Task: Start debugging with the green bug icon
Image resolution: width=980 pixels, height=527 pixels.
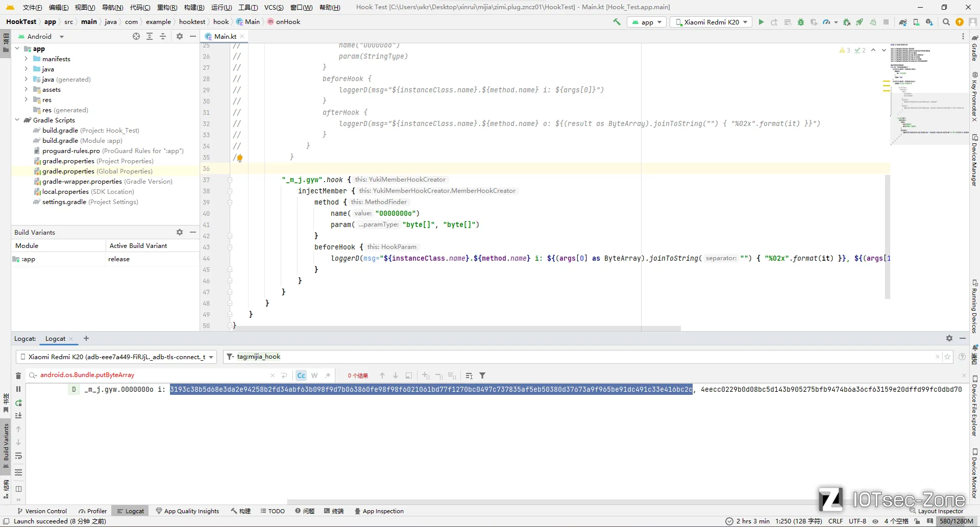Action: coord(800,22)
